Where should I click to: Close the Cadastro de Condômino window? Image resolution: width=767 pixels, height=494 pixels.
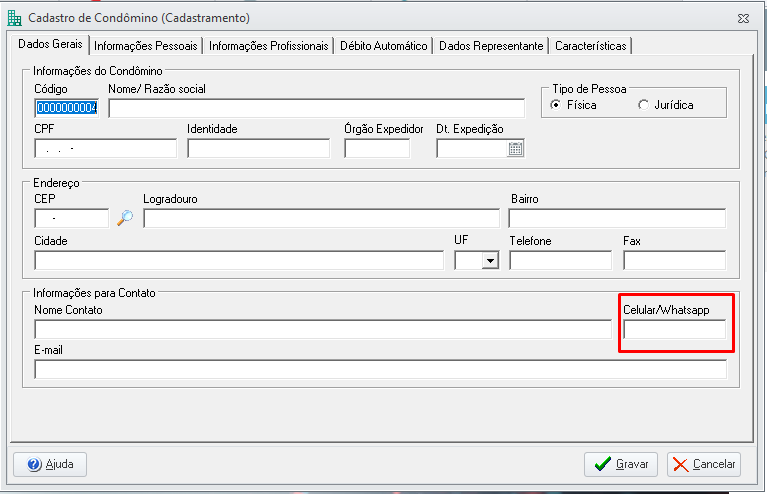[x=743, y=19]
